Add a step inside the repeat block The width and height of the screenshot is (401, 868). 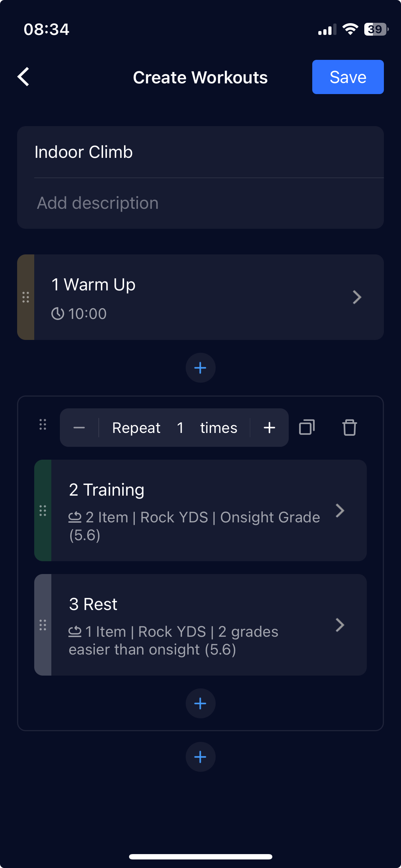point(200,703)
